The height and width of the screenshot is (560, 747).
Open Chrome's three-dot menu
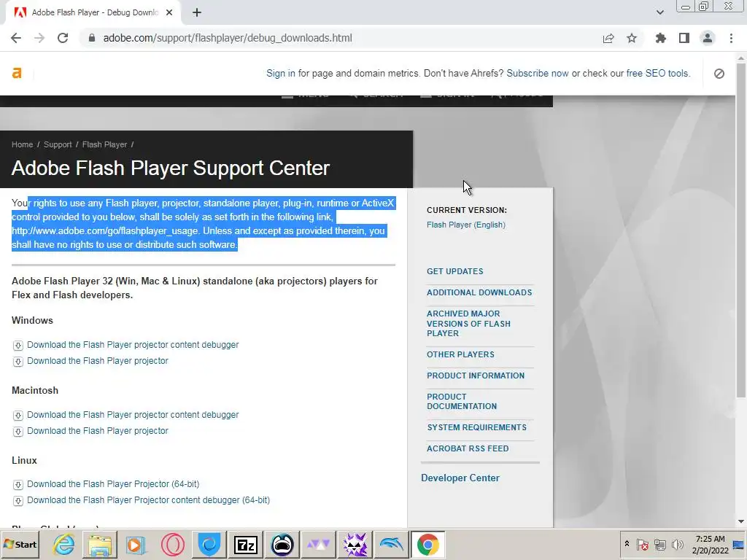pos(731,38)
